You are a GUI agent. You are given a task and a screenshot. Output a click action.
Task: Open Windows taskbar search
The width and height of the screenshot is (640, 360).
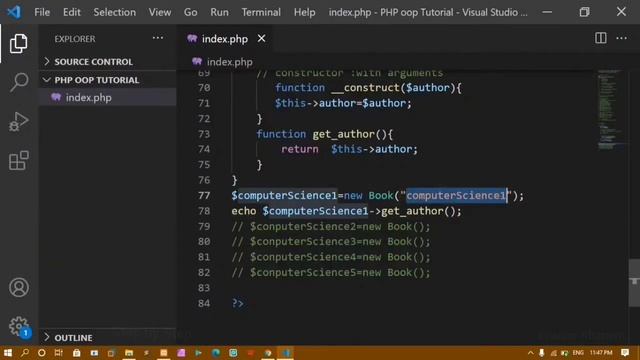25,353
